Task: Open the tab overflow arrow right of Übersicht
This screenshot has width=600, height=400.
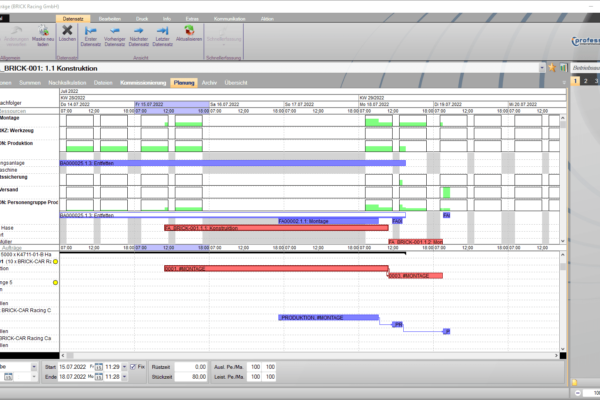Action: click(x=564, y=83)
